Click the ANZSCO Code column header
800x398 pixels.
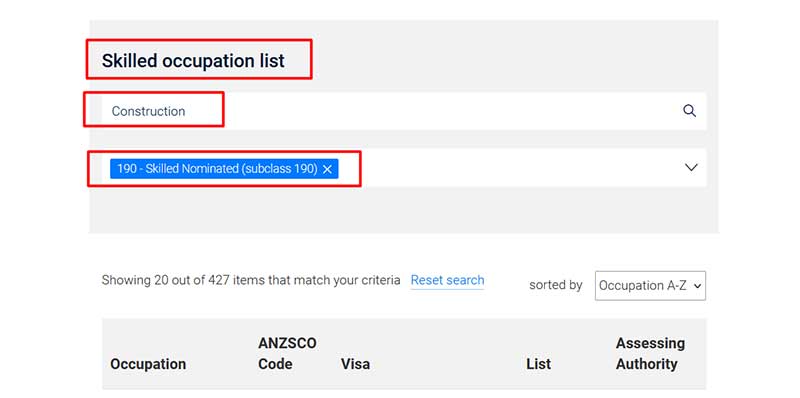tap(287, 354)
